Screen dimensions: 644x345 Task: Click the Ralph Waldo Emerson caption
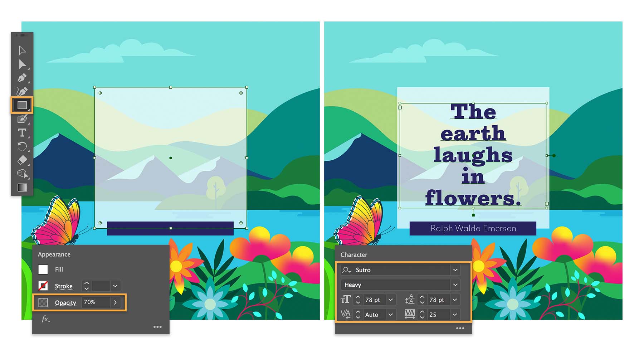coord(473,228)
